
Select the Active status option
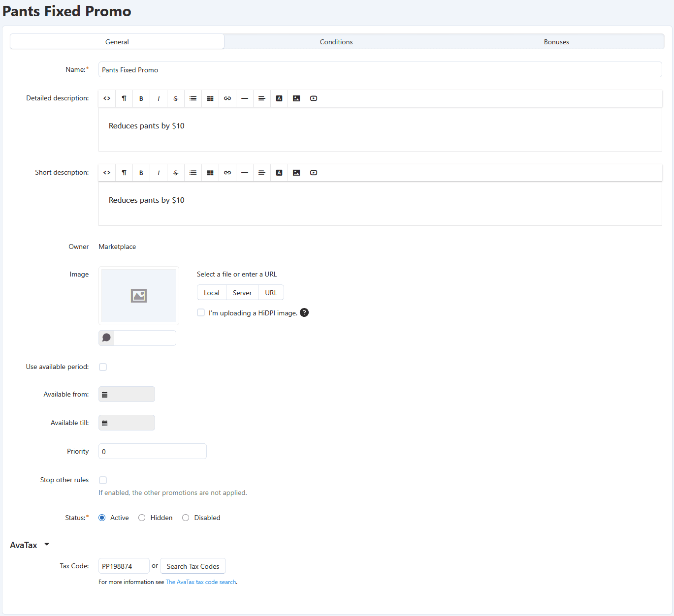(x=102, y=518)
